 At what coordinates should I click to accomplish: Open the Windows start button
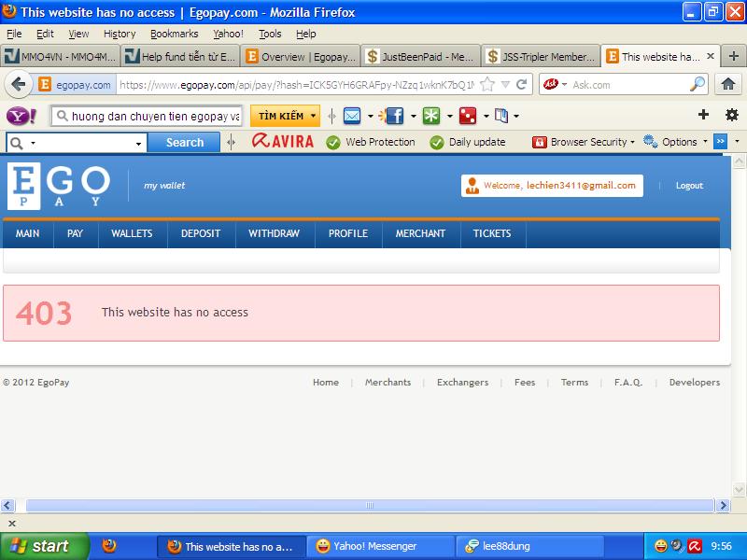coord(44,546)
